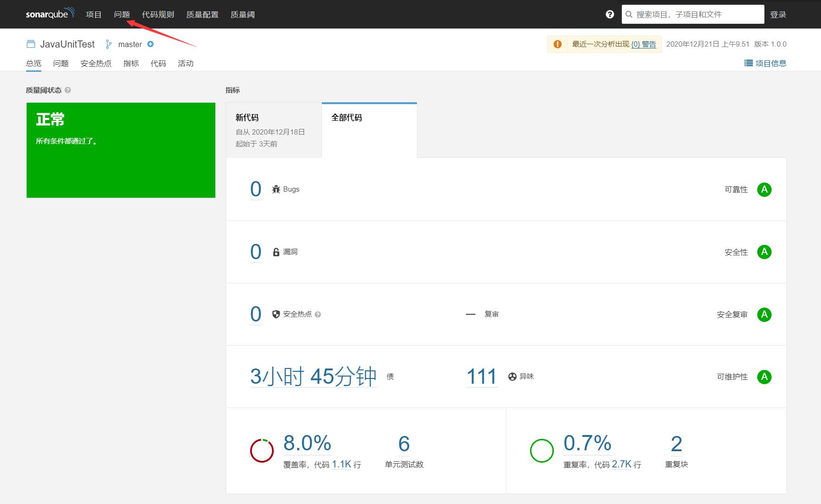821x504 pixels.
Task: Open 质量阈 in top navigation
Action: tap(243, 15)
